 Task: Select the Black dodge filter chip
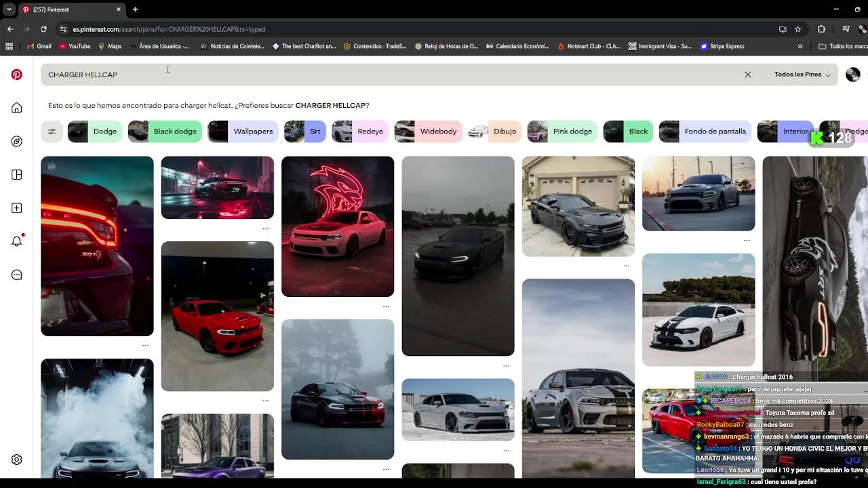coord(165,131)
